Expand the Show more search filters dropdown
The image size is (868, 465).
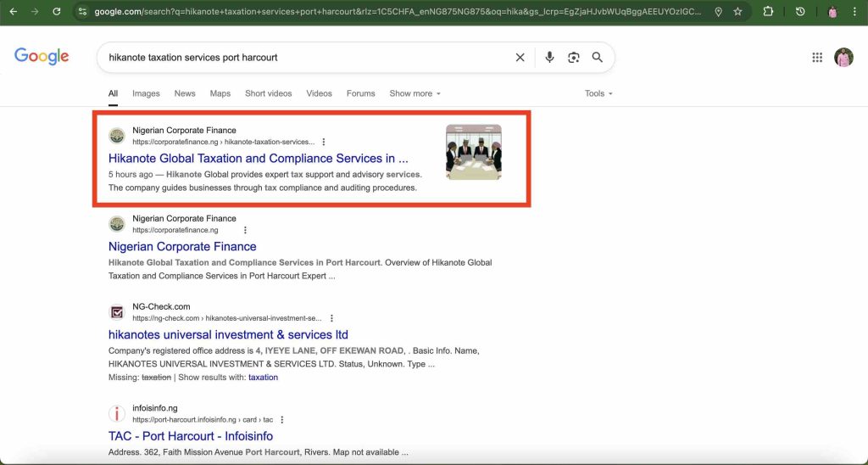(415, 93)
